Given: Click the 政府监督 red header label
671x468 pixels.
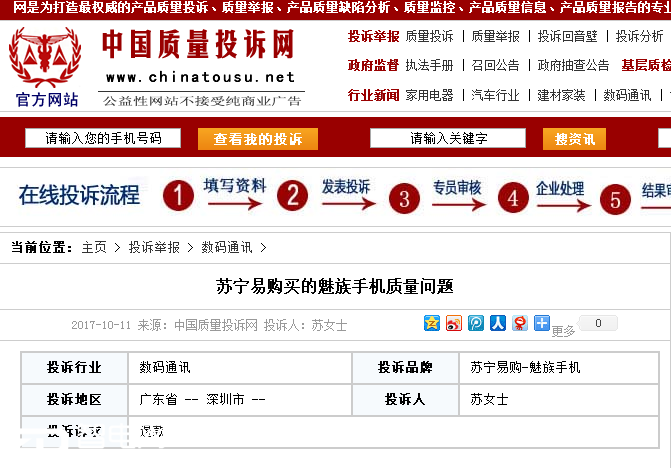Looking at the screenshot, I should tap(374, 65).
